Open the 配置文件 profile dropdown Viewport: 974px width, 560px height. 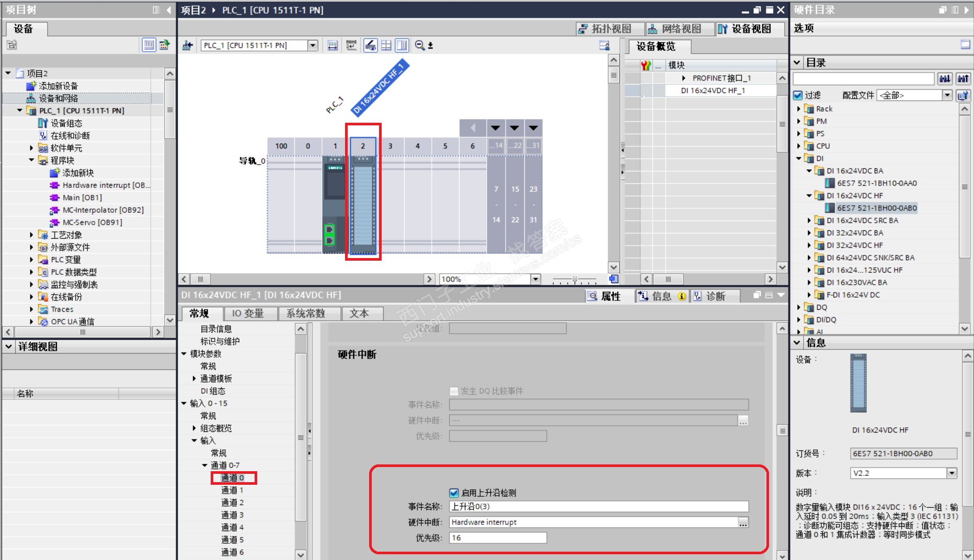[x=947, y=95]
